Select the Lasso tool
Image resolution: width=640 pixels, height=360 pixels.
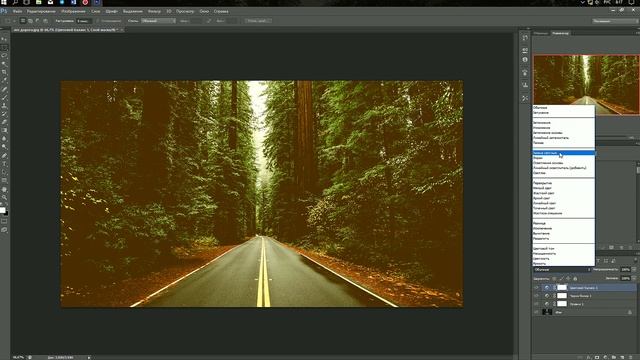click(x=4, y=56)
